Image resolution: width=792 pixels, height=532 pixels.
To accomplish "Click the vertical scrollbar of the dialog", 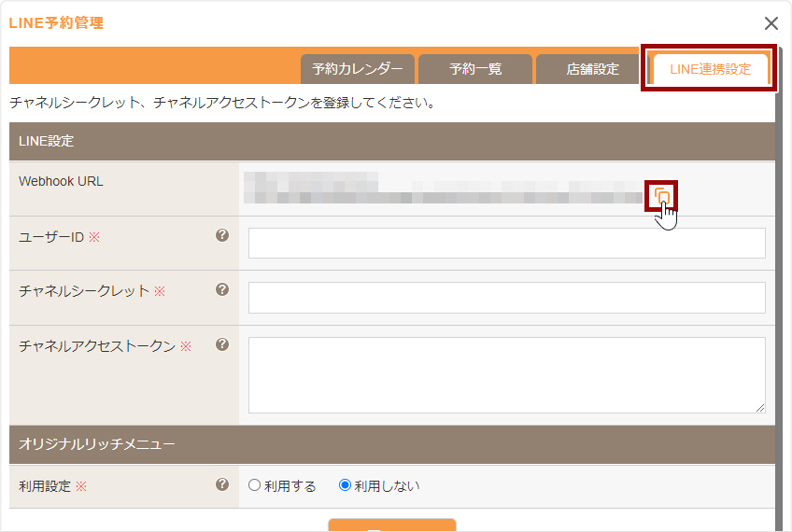I will [778, 287].
